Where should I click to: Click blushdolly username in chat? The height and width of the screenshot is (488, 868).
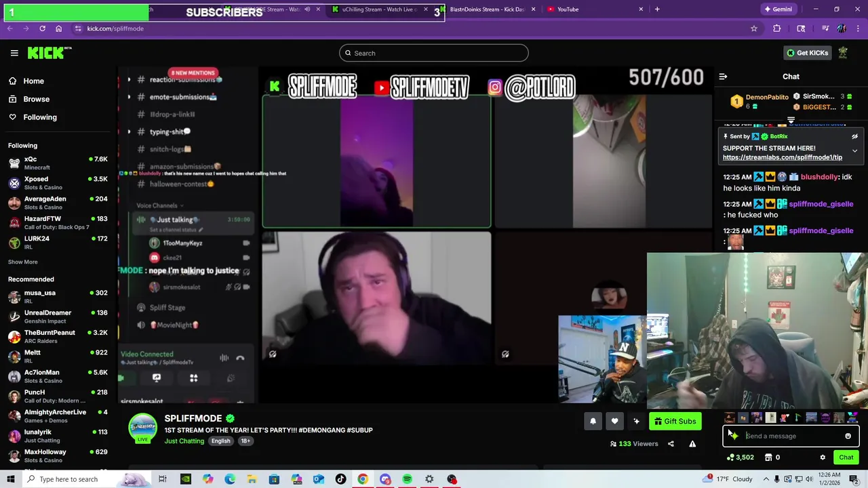pyautogui.click(x=819, y=177)
